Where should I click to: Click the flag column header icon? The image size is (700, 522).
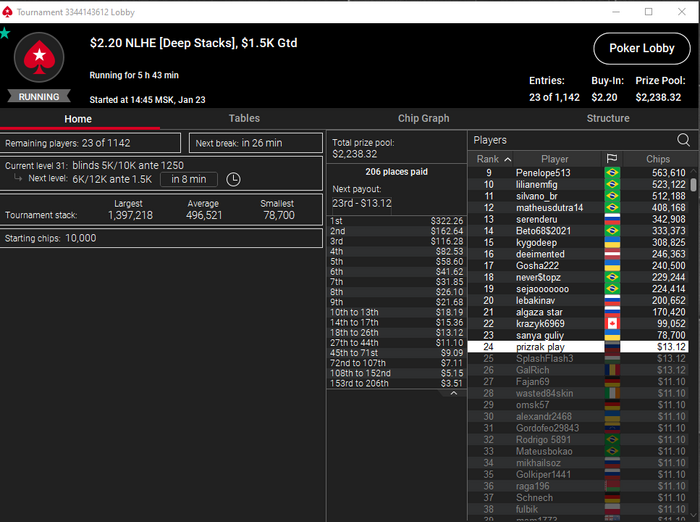tap(612, 159)
